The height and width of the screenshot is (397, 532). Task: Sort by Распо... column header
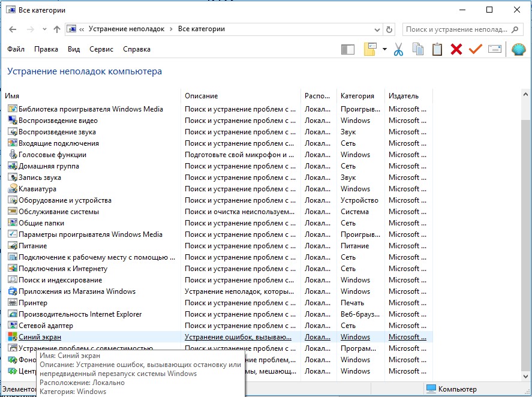click(317, 96)
